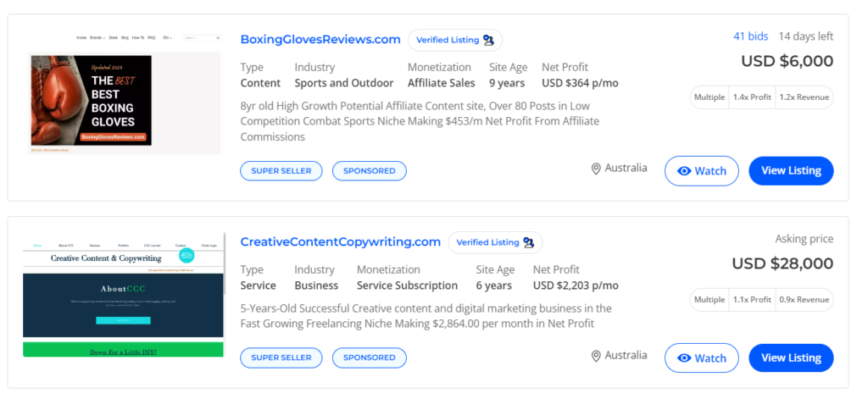Open the CreativeContentCopywriting.com title link
This screenshot has width=868, height=399.
pyautogui.click(x=340, y=241)
